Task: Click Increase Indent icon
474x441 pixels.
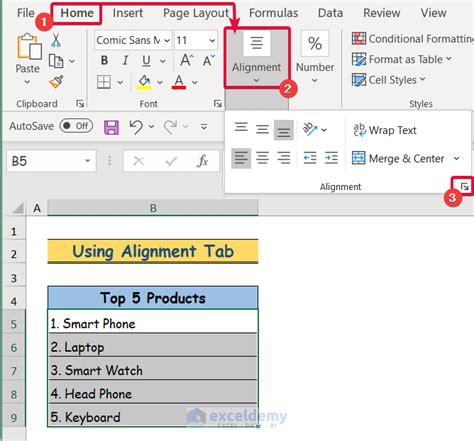Action: [x=331, y=158]
